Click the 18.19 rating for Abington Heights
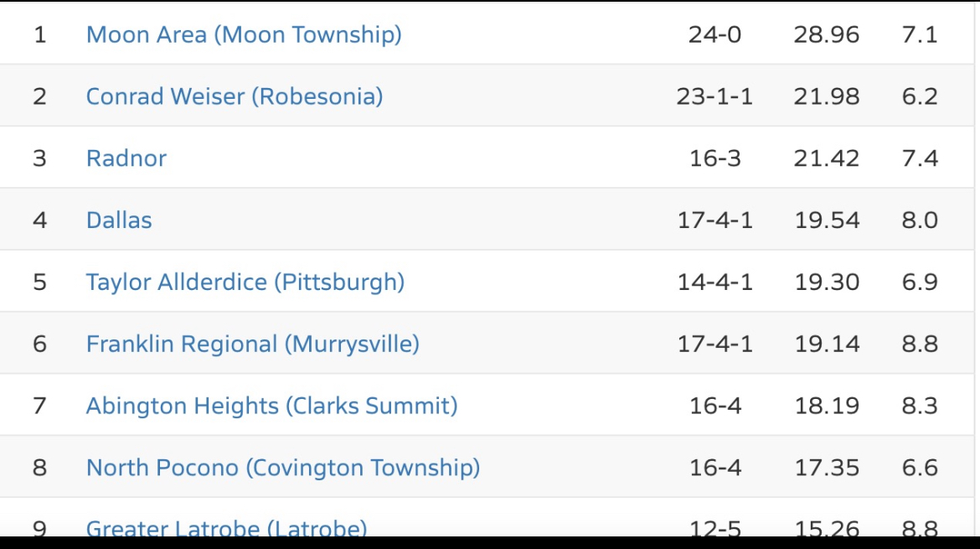 click(827, 406)
